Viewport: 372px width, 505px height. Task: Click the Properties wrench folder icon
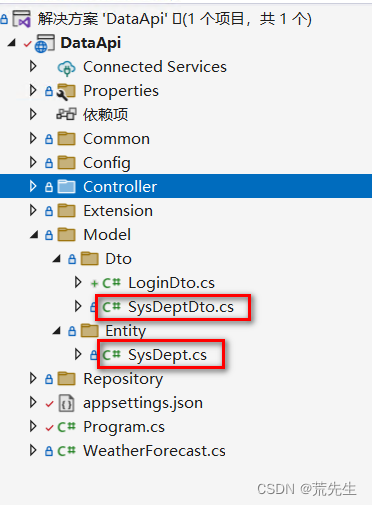click(x=66, y=92)
